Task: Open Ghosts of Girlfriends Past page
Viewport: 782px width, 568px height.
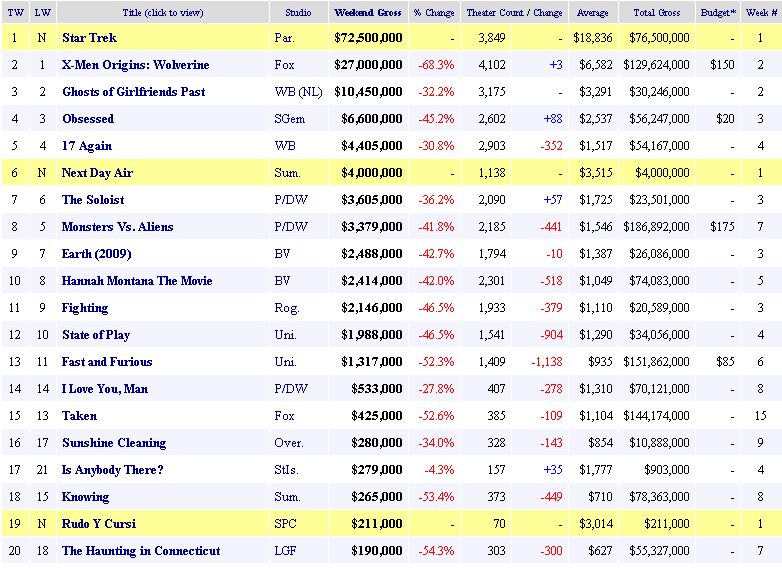Action: [133, 92]
